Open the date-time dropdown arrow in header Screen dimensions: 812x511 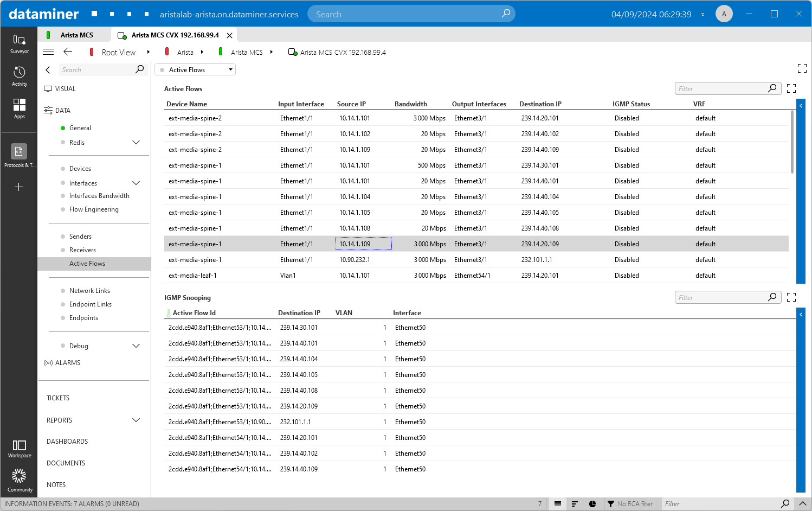703,15
